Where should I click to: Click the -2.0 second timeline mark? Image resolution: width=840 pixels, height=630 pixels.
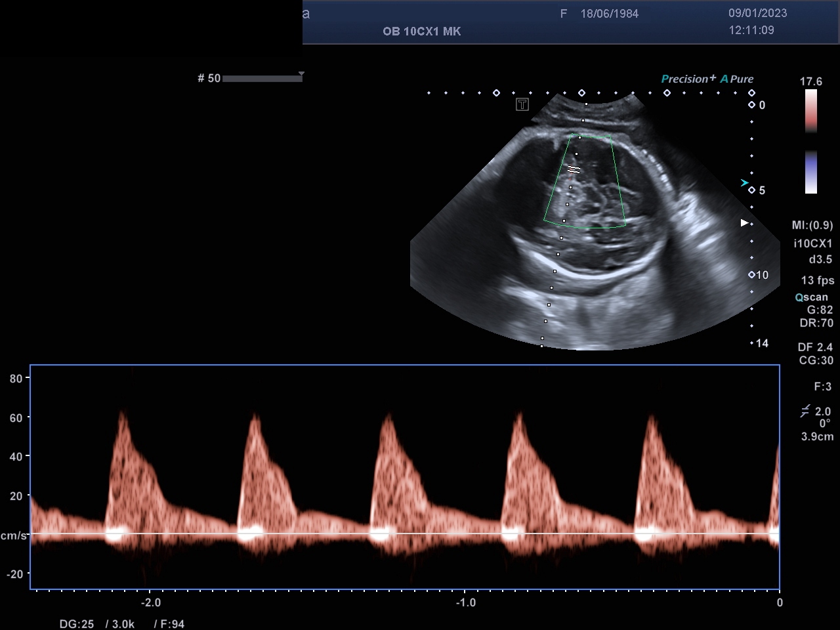(x=150, y=602)
